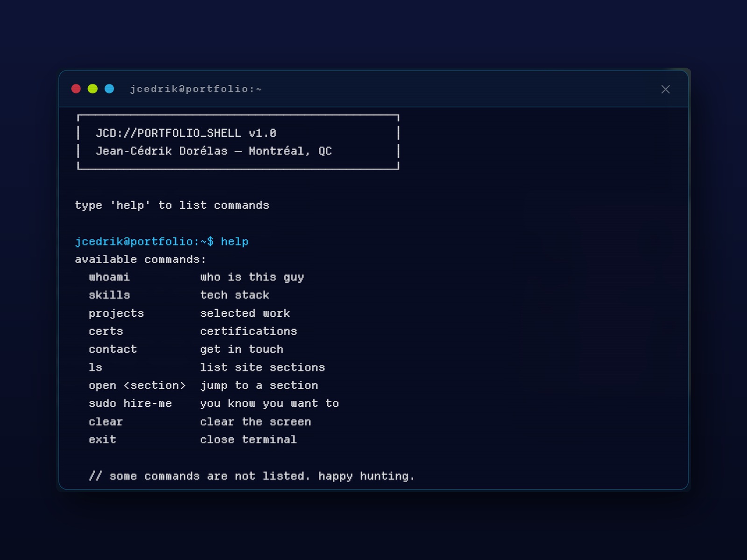Click the certs command
The image size is (747, 560).
point(106,331)
